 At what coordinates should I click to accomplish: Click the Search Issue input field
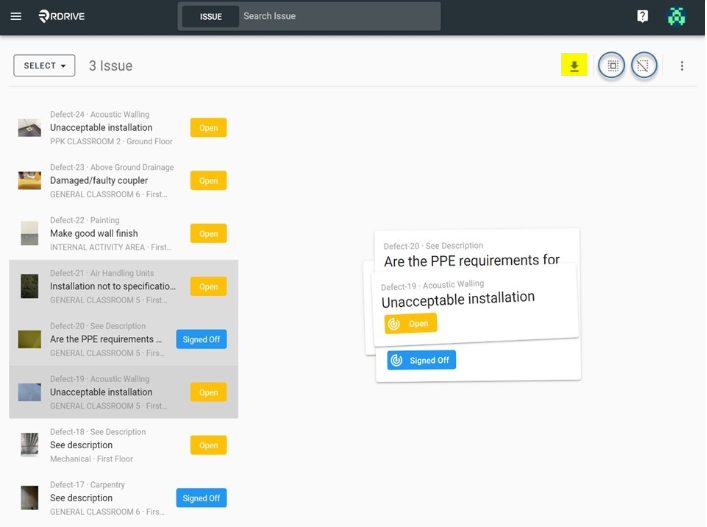click(339, 16)
